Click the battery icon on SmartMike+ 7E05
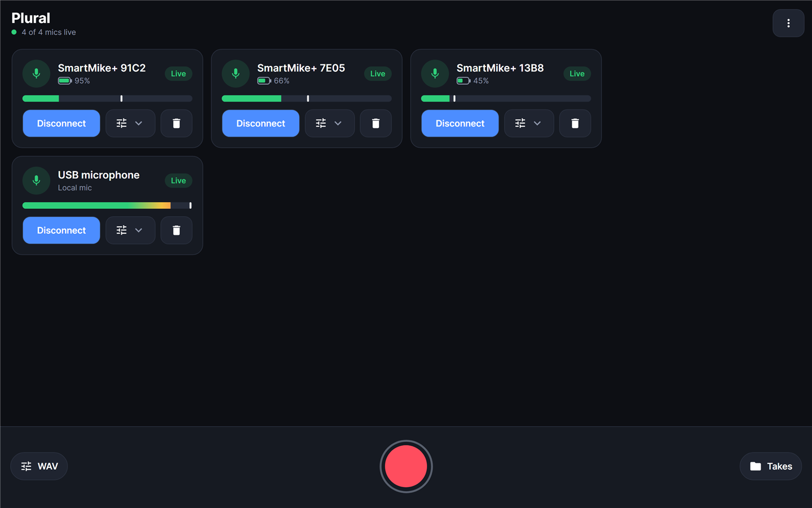This screenshot has width=812, height=508. [264, 81]
